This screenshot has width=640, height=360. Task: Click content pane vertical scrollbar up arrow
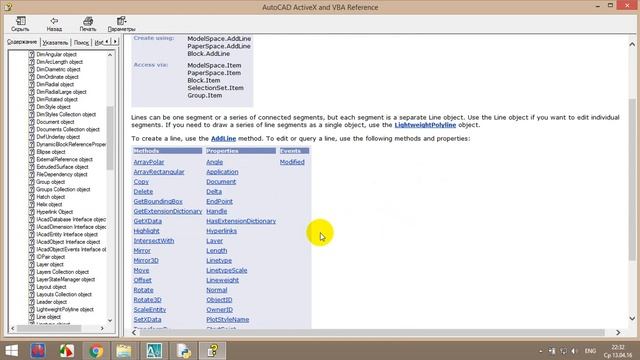632,44
